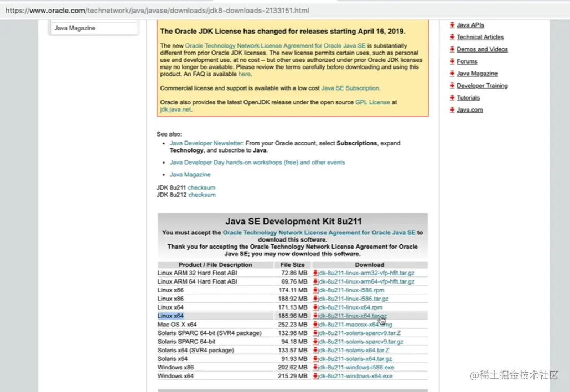Click the red arrow icon beside Java.com
This screenshot has height=392, width=570.
point(452,109)
